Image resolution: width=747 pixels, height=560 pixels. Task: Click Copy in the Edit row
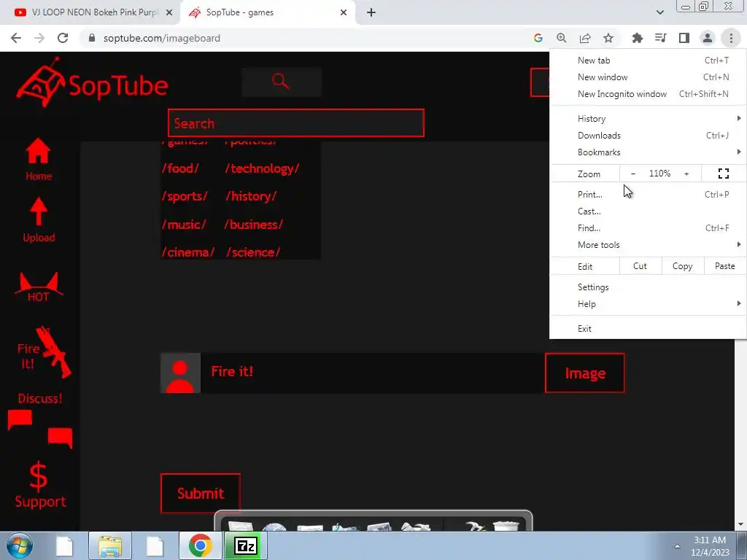(683, 266)
